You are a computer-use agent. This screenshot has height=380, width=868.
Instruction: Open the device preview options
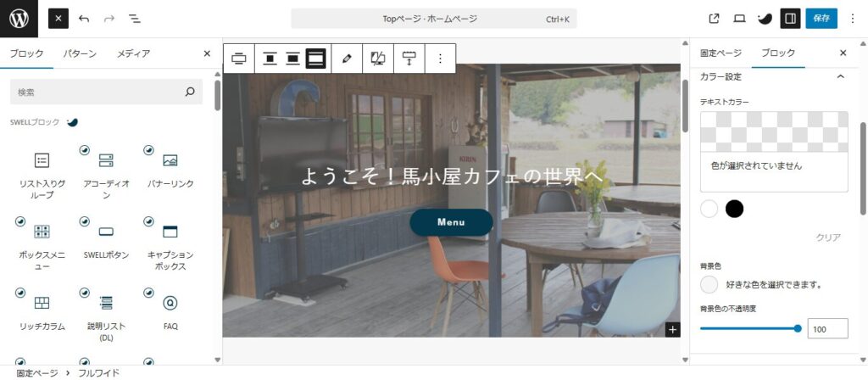coord(739,19)
